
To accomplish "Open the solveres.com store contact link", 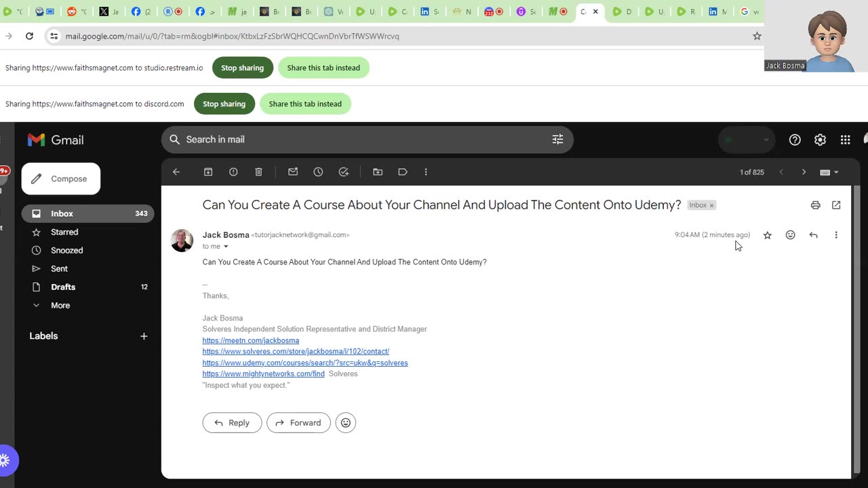I will tap(296, 351).
